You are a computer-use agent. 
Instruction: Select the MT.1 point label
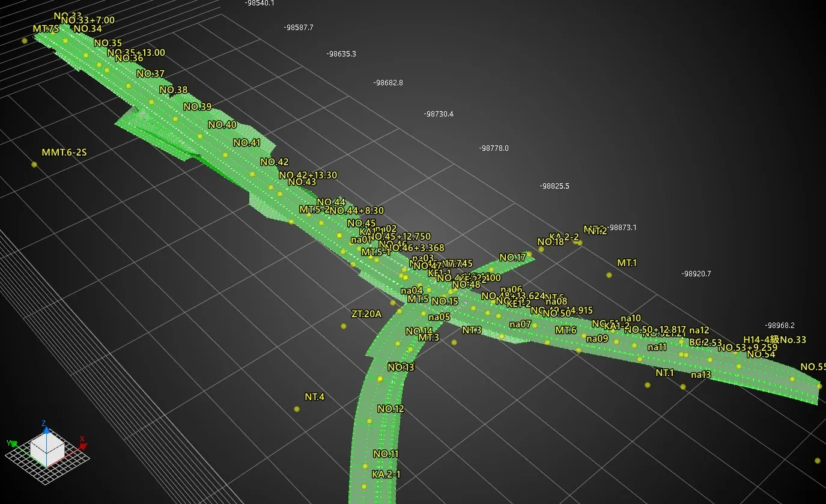[x=627, y=263]
